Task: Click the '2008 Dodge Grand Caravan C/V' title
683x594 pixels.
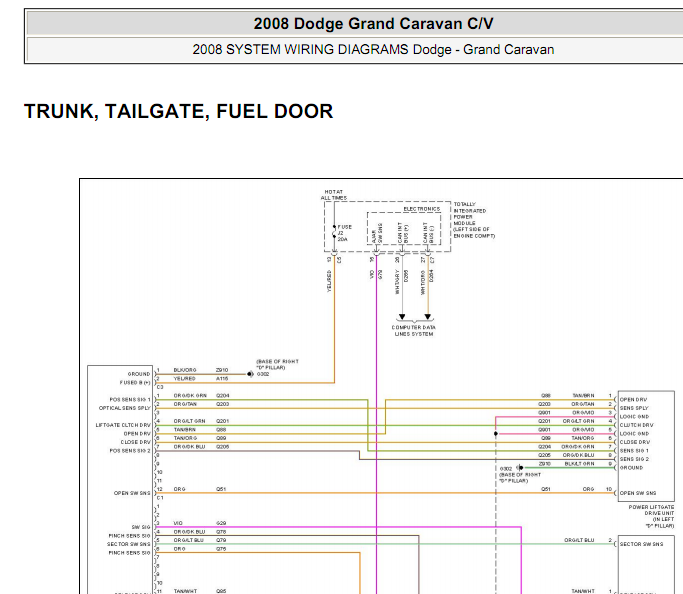Action: click(x=373, y=24)
